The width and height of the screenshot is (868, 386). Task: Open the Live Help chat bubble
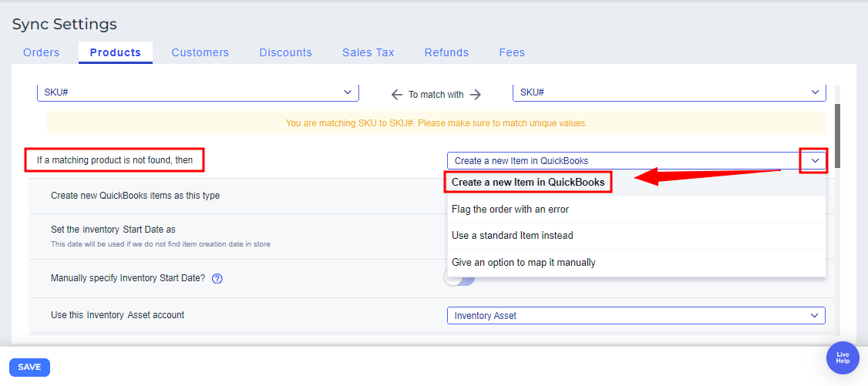pyautogui.click(x=843, y=357)
